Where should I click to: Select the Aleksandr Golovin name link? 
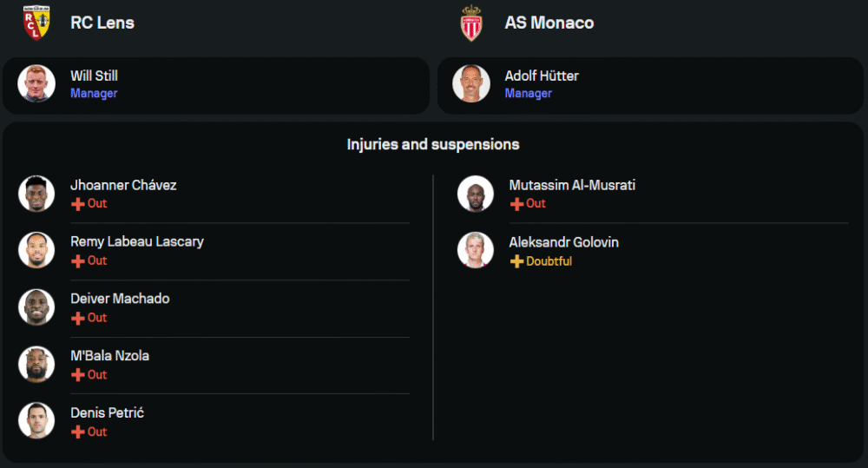[563, 242]
